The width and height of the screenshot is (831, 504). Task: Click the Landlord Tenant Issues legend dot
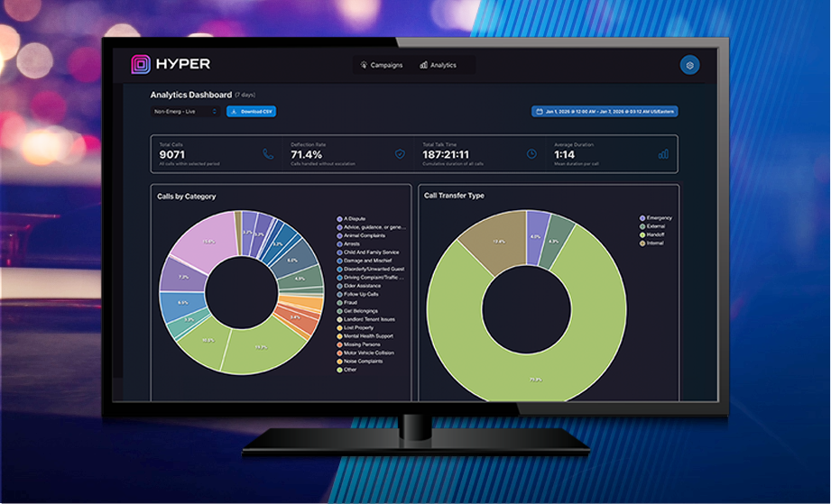[x=340, y=320]
